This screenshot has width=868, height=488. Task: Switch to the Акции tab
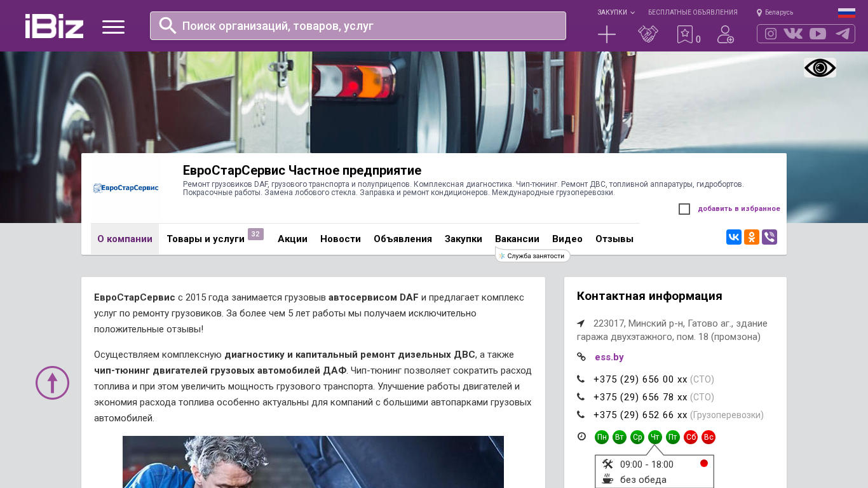292,239
